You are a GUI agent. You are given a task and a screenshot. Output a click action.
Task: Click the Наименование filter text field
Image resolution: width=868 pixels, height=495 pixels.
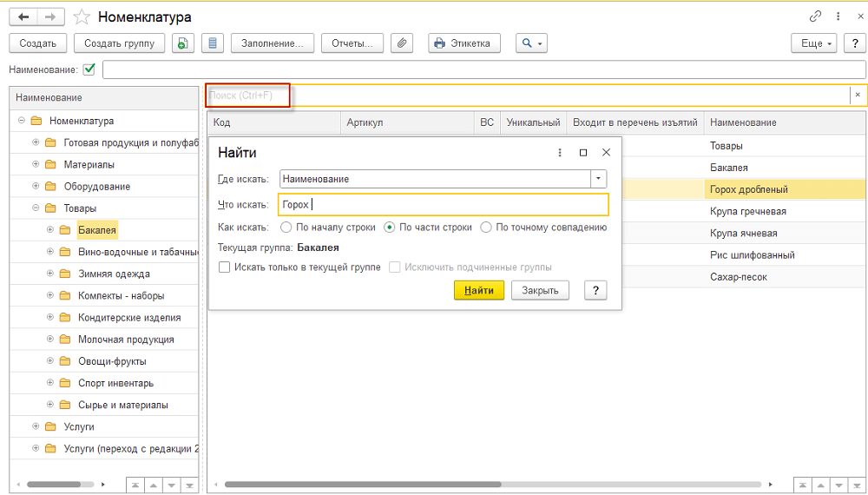click(483, 69)
